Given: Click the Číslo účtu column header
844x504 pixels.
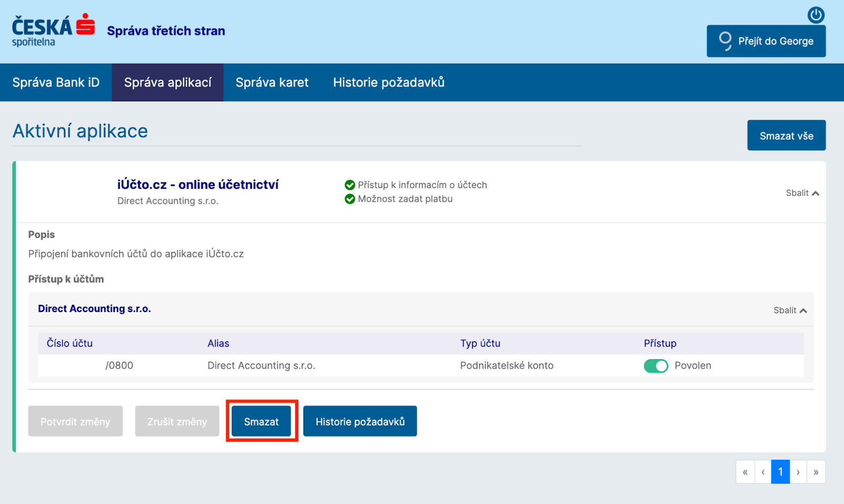Looking at the screenshot, I should [70, 344].
